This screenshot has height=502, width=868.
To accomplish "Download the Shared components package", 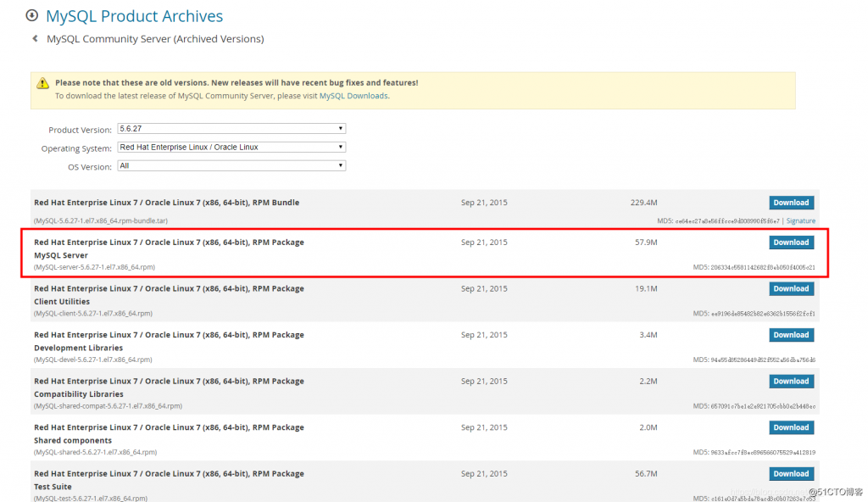I will [791, 427].
